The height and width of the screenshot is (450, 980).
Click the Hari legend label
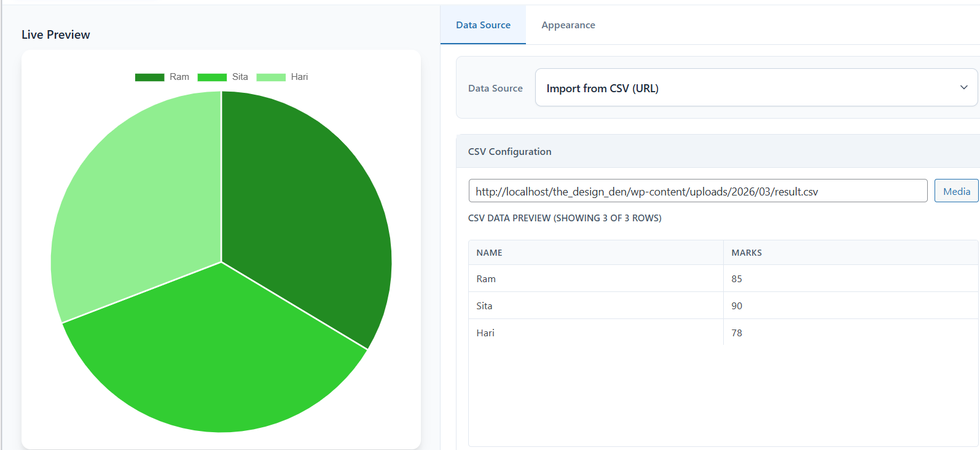tap(299, 77)
